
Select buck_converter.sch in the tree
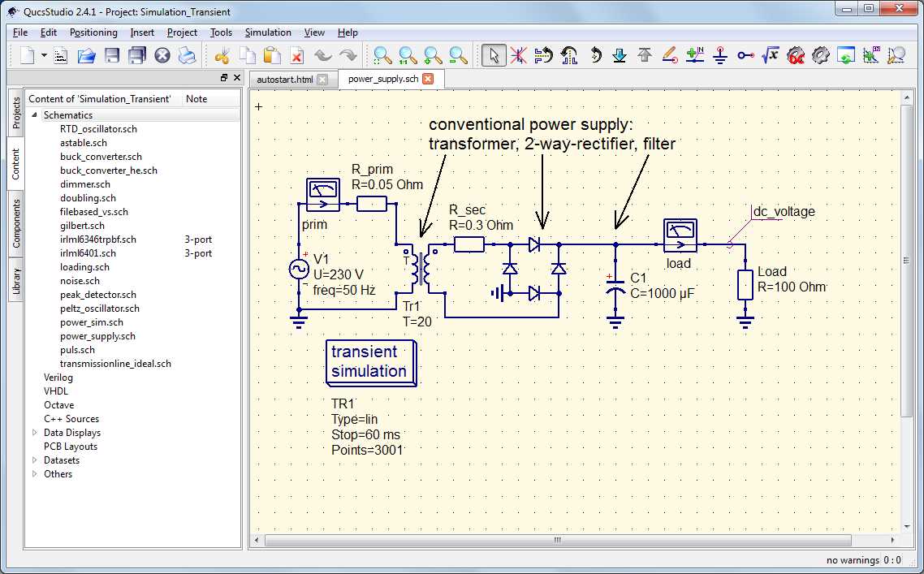click(x=101, y=157)
